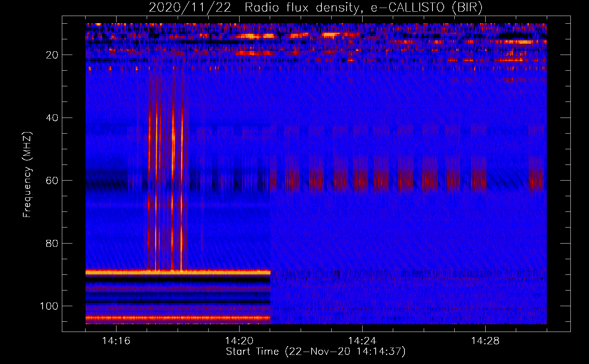Click the '20' frequency tick label
Screen dimensions: 589x364
pyautogui.click(x=52, y=55)
